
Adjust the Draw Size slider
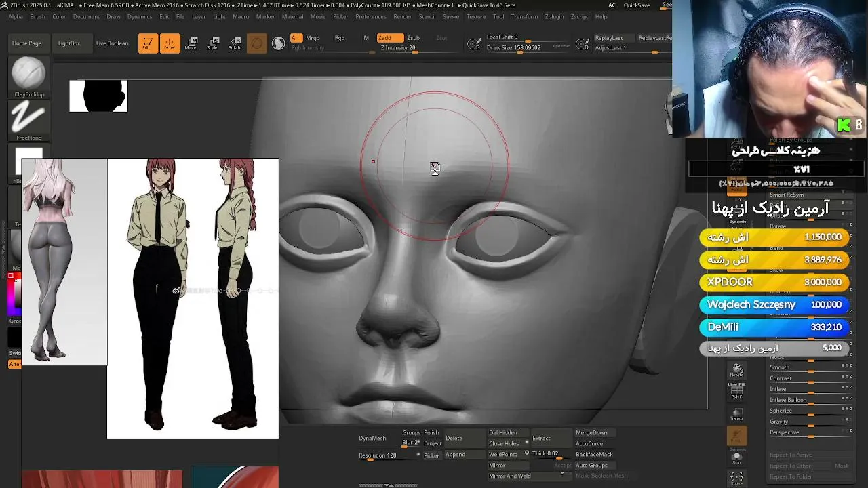(529, 48)
